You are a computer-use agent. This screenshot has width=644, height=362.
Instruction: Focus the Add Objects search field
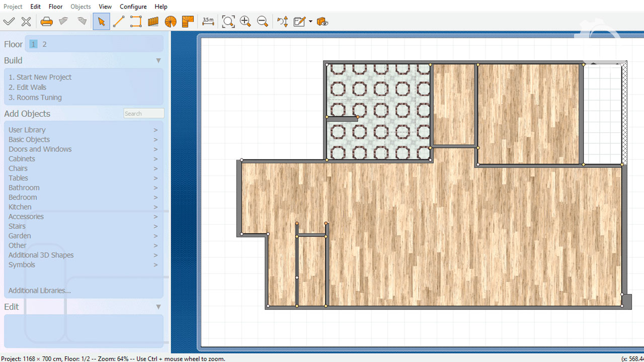(144, 114)
